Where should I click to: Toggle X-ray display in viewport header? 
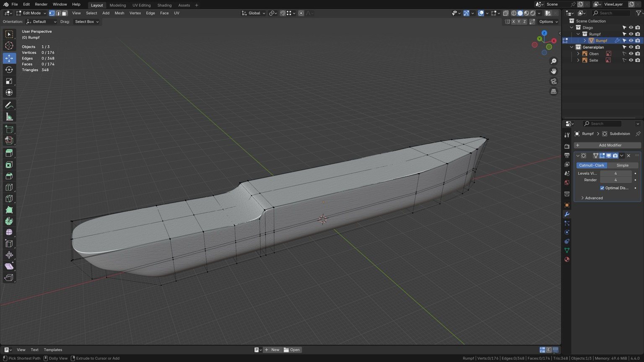tap(506, 13)
